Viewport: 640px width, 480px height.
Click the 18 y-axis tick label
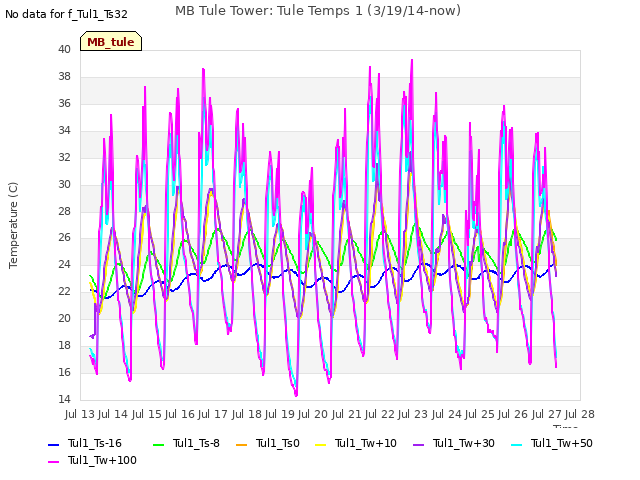tap(64, 345)
